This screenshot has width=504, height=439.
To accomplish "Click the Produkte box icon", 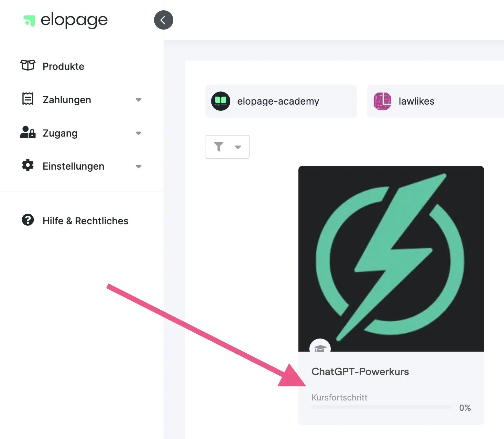I will 28,65.
